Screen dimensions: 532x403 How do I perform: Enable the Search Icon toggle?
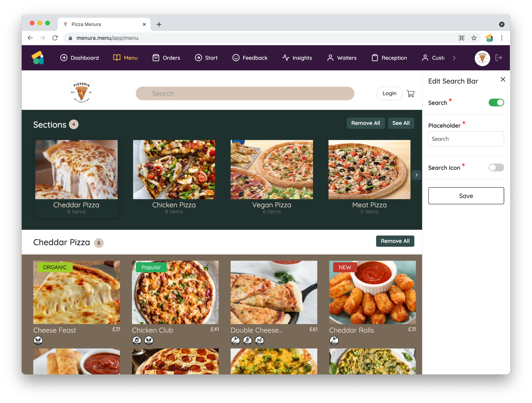[496, 167]
